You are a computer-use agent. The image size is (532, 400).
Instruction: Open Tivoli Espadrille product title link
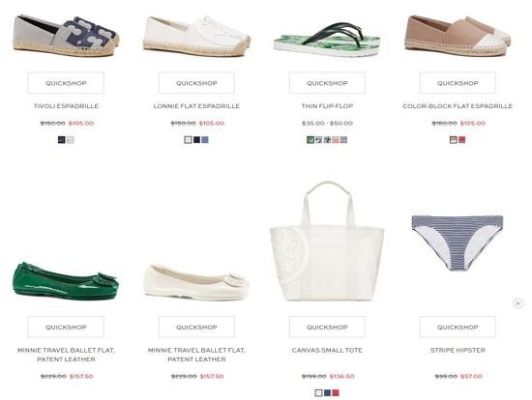[66, 106]
